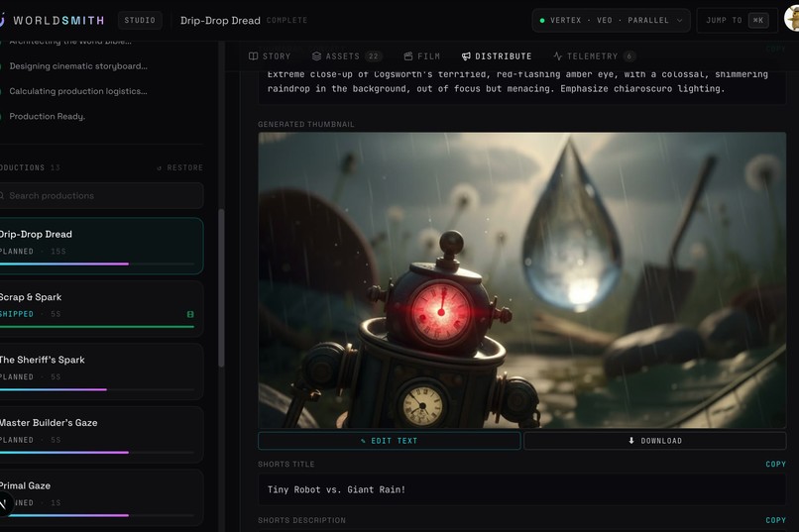Viewport: 799px width, 532px height.
Task: Click the Edit Text button
Action: pos(390,441)
